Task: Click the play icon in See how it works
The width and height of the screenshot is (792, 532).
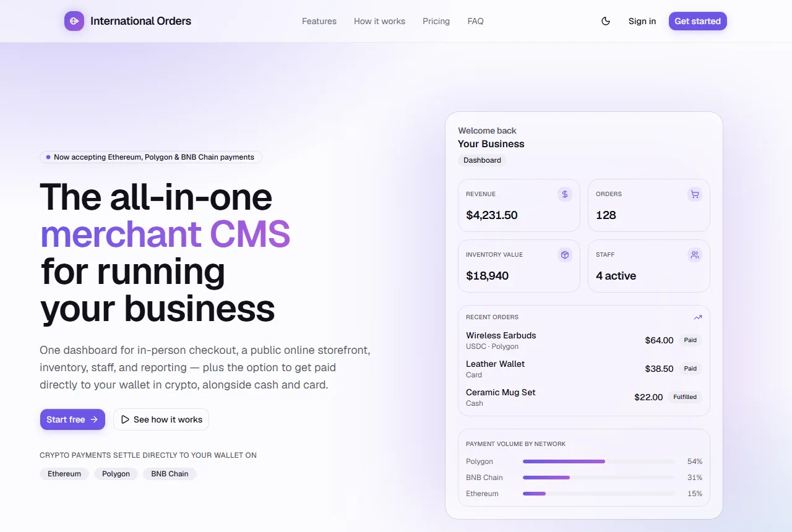Action: click(x=125, y=419)
